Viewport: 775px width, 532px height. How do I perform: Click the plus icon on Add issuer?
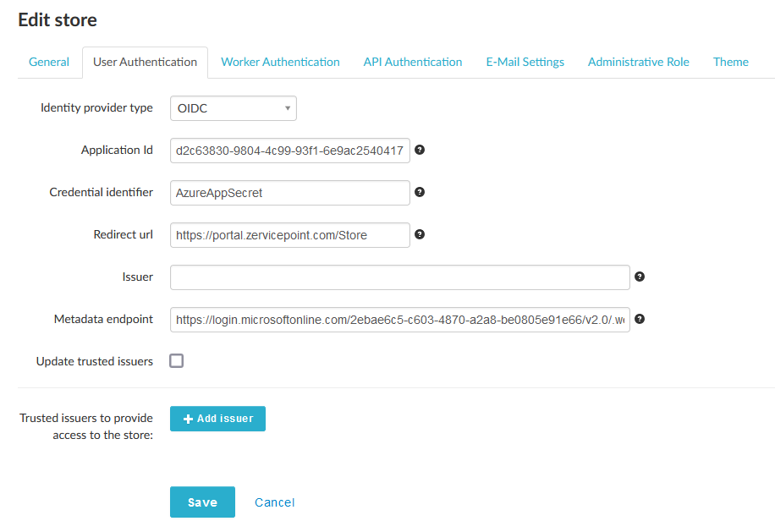tap(188, 419)
